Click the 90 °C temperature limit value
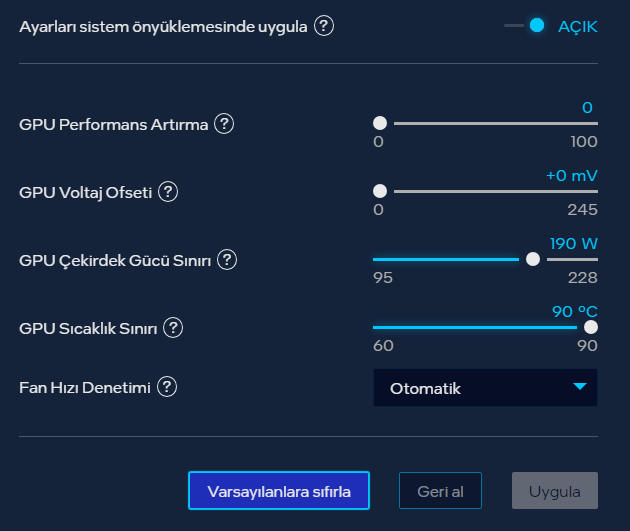The width and height of the screenshot is (630, 531). pos(574,311)
